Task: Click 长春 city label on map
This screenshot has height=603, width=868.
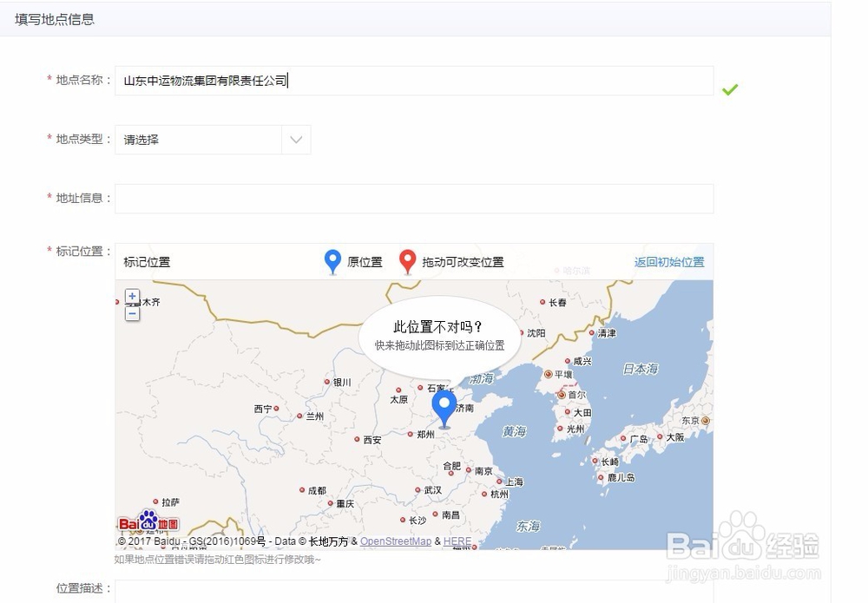Action: click(557, 303)
